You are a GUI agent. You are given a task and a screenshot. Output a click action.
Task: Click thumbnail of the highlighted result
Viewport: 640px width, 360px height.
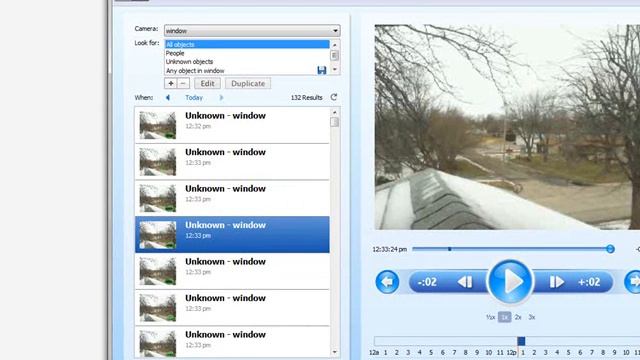tap(158, 235)
